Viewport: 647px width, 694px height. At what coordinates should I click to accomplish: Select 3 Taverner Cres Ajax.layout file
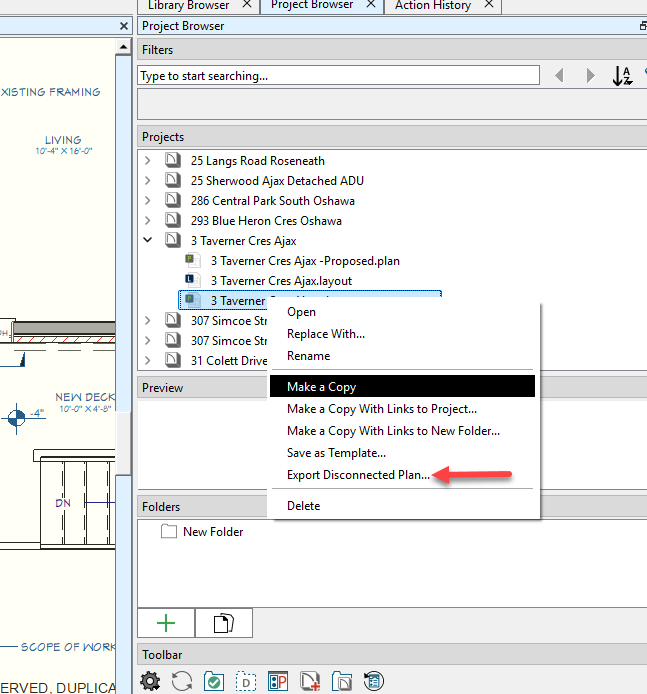(281, 281)
